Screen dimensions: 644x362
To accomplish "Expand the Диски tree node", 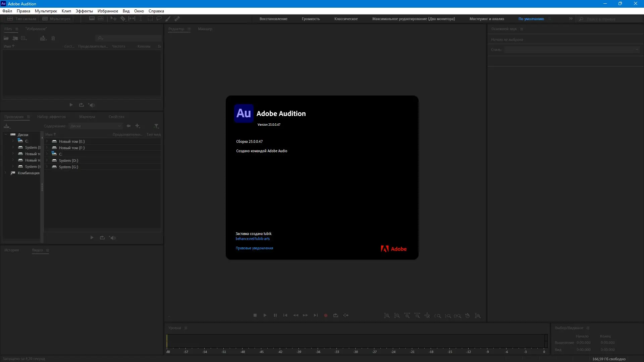I will tap(6, 135).
